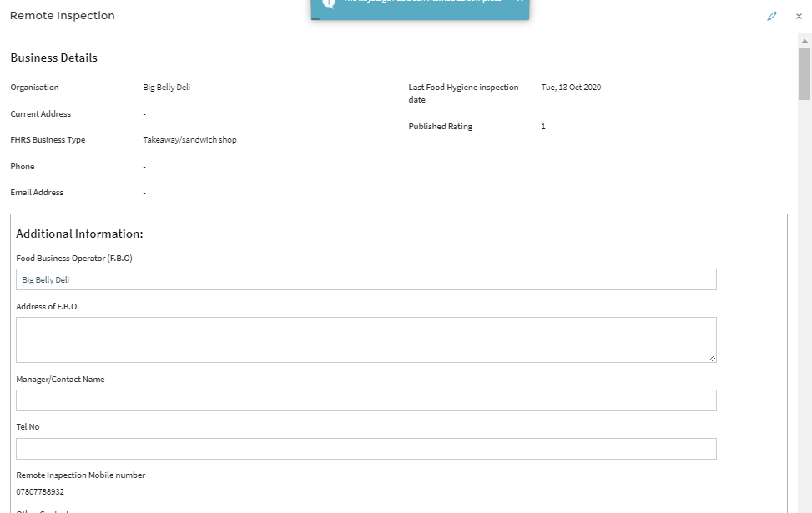This screenshot has height=513, width=812.
Task: Close the Remote Inspection dialog
Action: tap(799, 16)
